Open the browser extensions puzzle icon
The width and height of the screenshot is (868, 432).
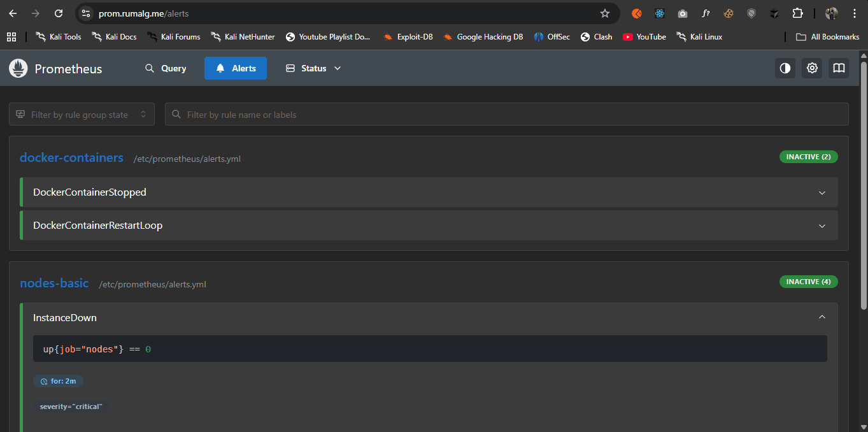coord(797,13)
